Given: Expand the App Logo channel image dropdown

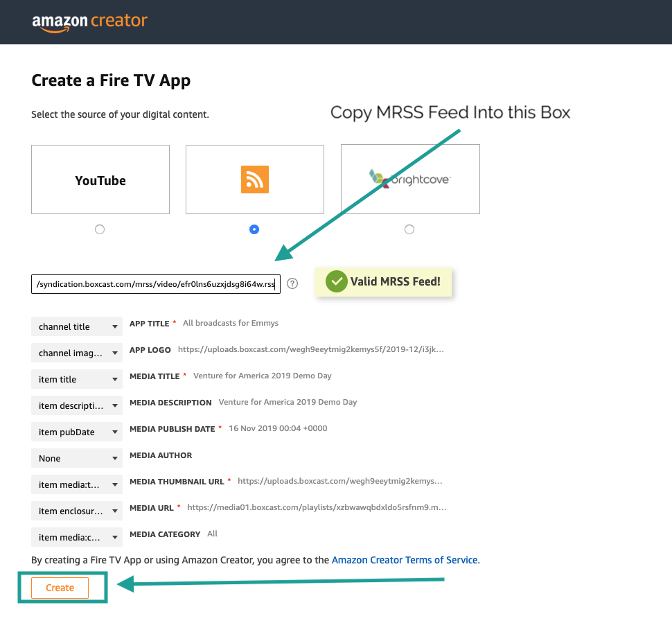Looking at the screenshot, I should click(x=77, y=353).
